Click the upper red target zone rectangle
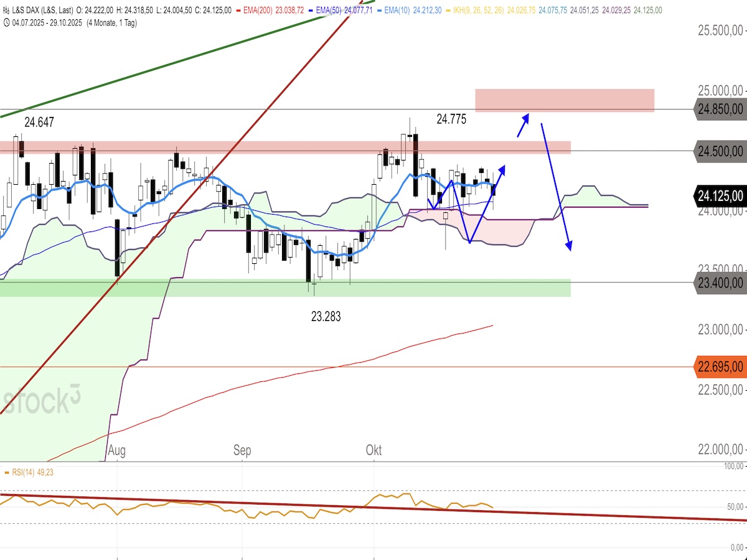Image resolution: width=747 pixels, height=560 pixels. click(x=564, y=100)
